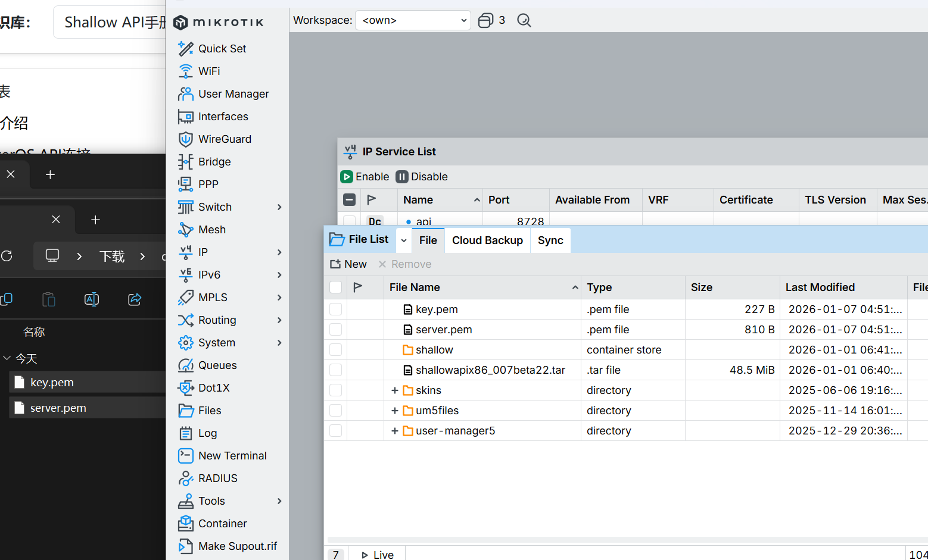This screenshot has height=560, width=928.
Task: Tick the checkbox for key.pem
Action: point(336,309)
